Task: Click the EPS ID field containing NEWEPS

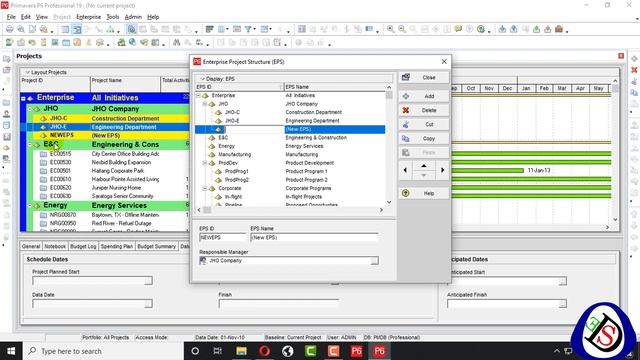Action: coord(222,237)
